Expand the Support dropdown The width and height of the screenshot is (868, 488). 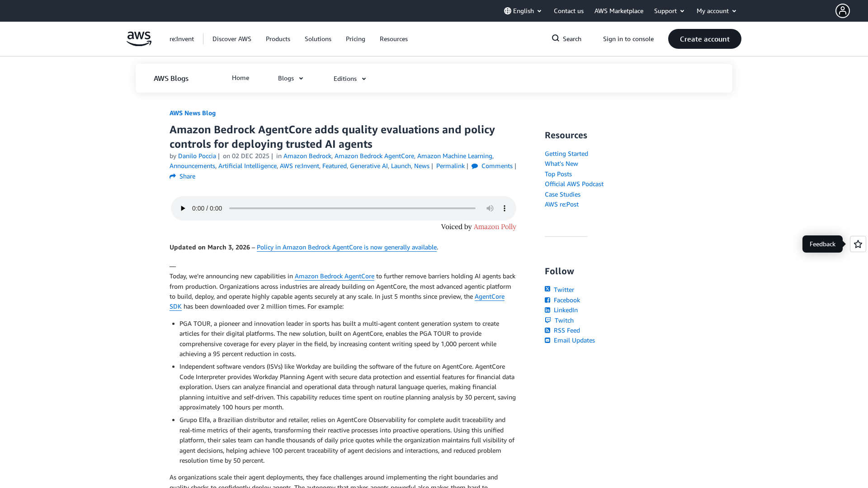[x=669, y=11]
